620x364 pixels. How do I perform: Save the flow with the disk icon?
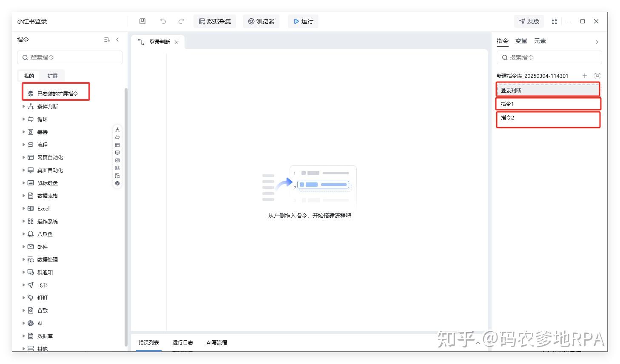point(142,21)
